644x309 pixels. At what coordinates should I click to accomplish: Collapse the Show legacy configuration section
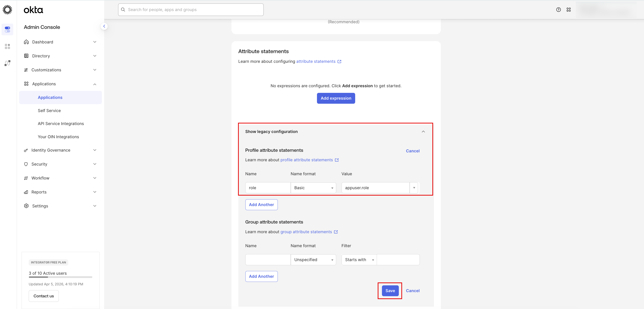[423, 132]
